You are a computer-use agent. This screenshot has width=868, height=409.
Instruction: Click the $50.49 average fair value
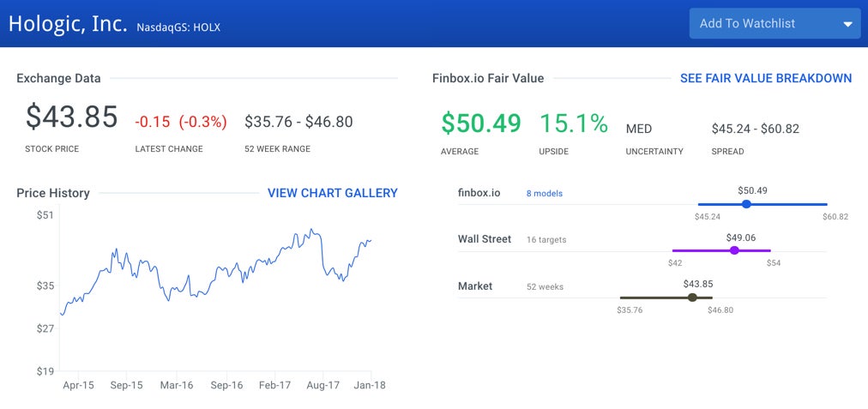(x=480, y=123)
